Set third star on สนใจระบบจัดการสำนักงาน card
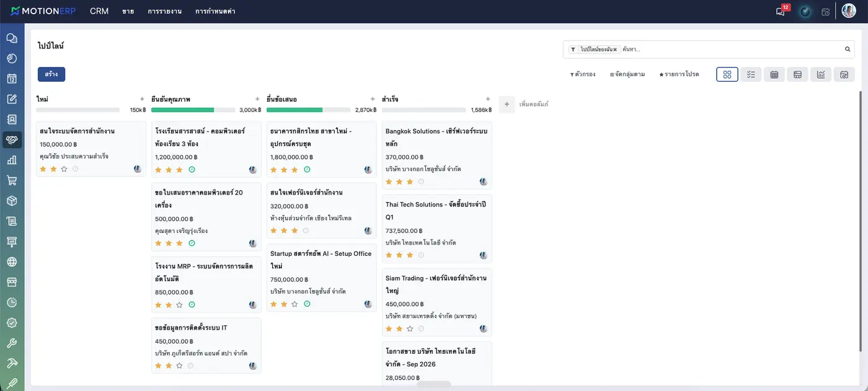 point(64,169)
